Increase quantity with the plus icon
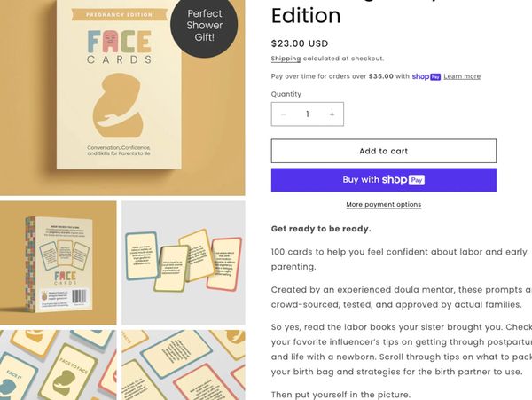The height and width of the screenshot is (400, 532). coord(332,114)
